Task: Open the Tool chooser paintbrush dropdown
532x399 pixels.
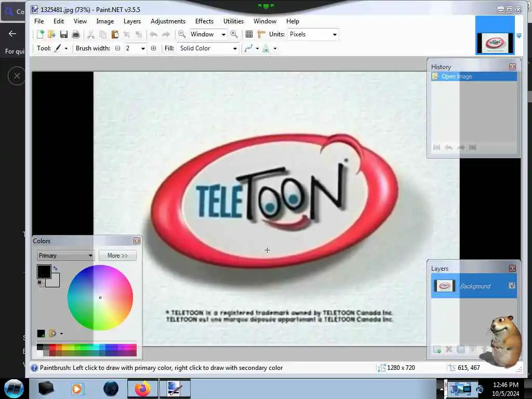Action: [x=61, y=48]
